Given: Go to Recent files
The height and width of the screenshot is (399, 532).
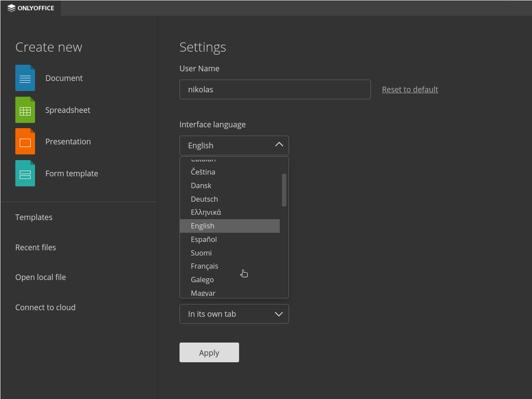Looking at the screenshot, I should tap(35, 247).
